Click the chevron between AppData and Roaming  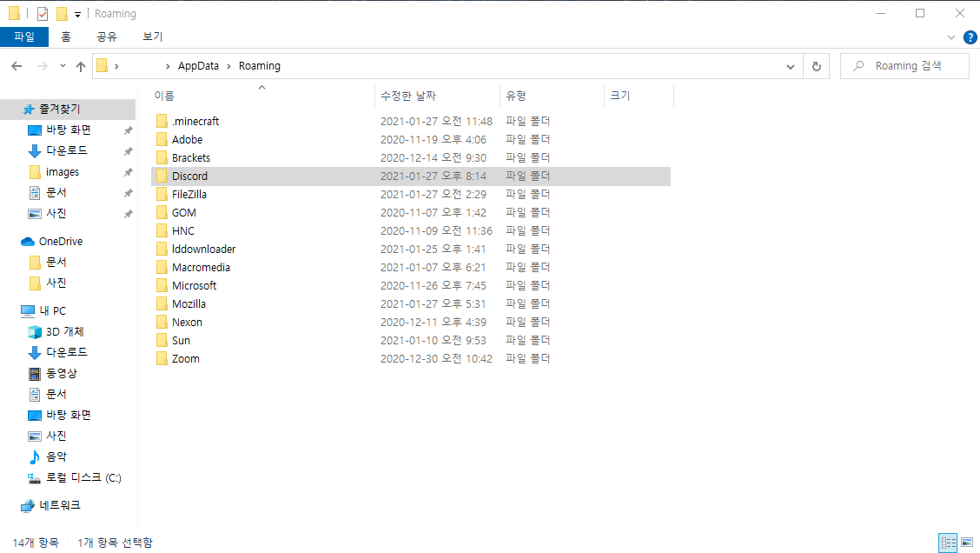[x=228, y=66]
